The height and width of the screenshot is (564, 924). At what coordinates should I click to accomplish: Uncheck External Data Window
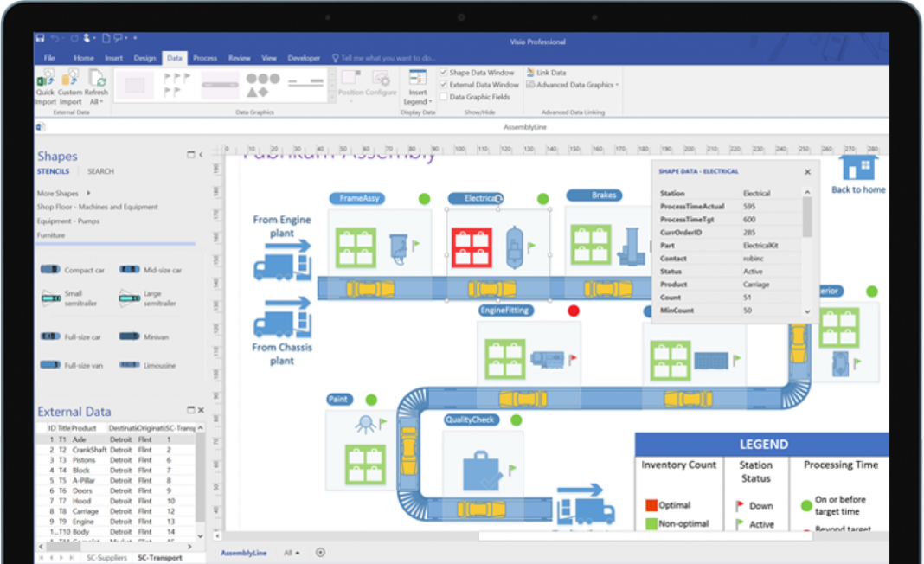(443, 84)
